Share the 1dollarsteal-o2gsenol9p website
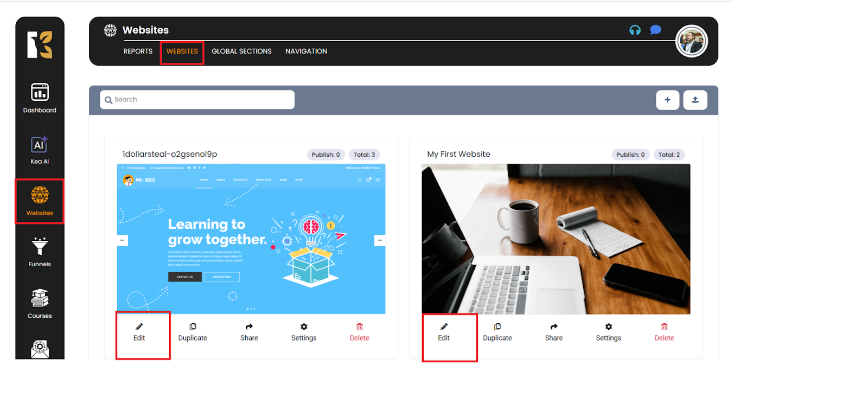Viewport: 868px width, 404px height. pos(249,332)
